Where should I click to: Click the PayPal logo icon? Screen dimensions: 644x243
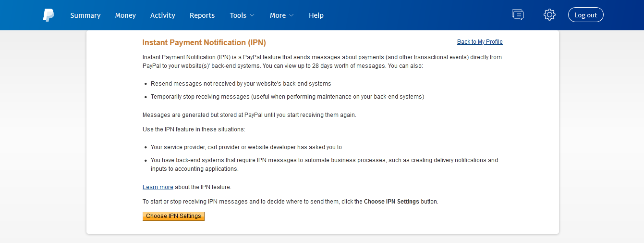point(49,15)
